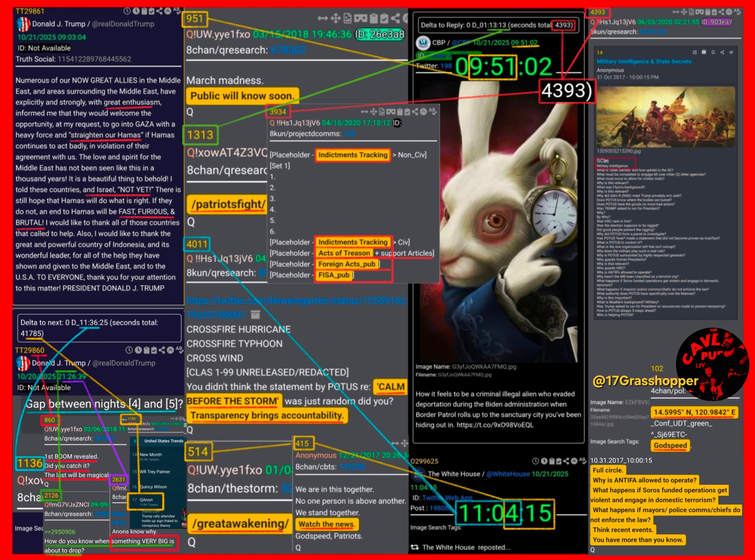Click the VR goggles icon on post 951
This screenshot has width=755, height=560.
coord(360,18)
